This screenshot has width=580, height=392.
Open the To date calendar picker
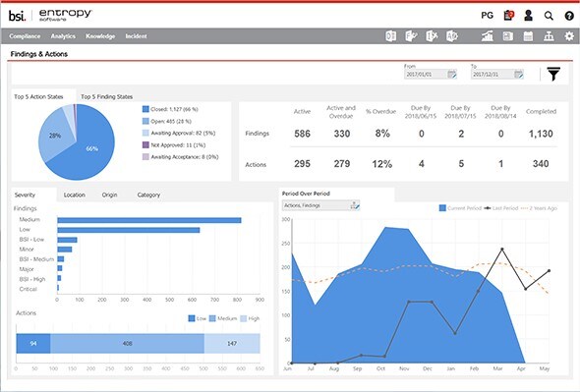click(x=519, y=74)
